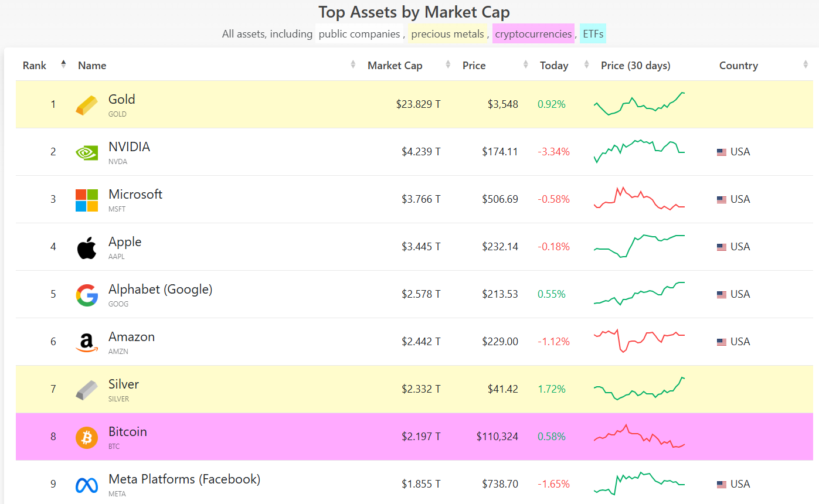This screenshot has width=819, height=504.
Task: Click the USA flag in Alphabet row
Action: pyautogui.click(x=722, y=294)
